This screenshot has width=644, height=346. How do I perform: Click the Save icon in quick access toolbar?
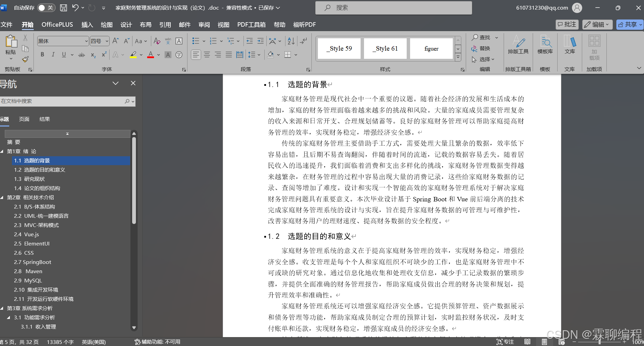(x=63, y=8)
